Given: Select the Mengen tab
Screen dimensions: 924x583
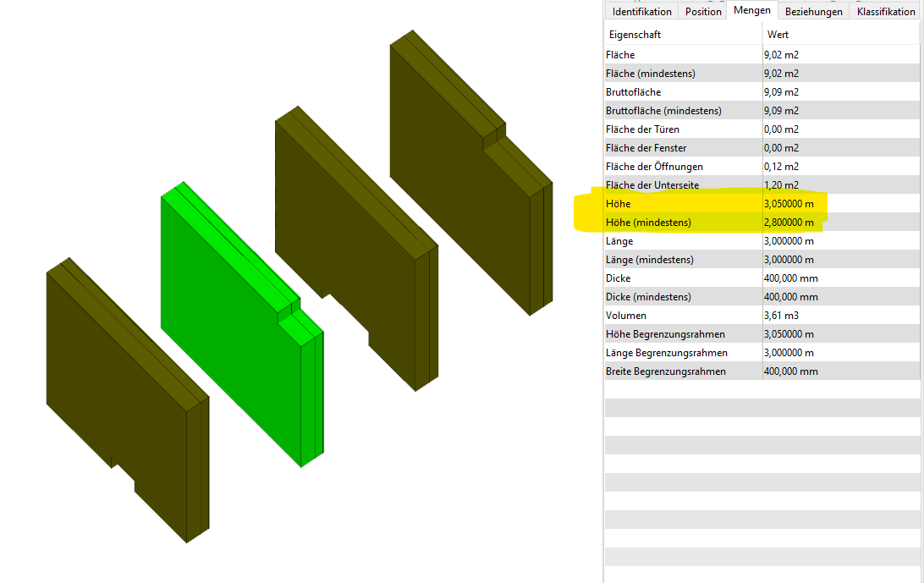Looking at the screenshot, I should click(x=752, y=10).
